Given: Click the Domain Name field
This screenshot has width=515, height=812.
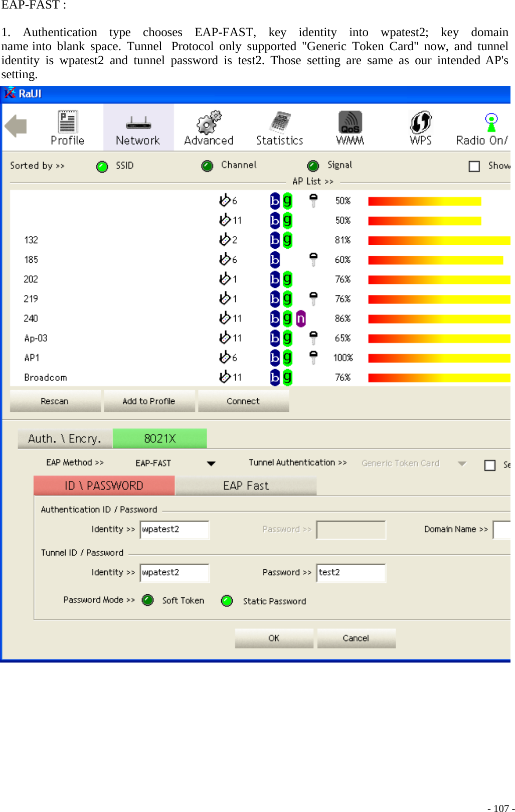Looking at the screenshot, I should point(502,530).
